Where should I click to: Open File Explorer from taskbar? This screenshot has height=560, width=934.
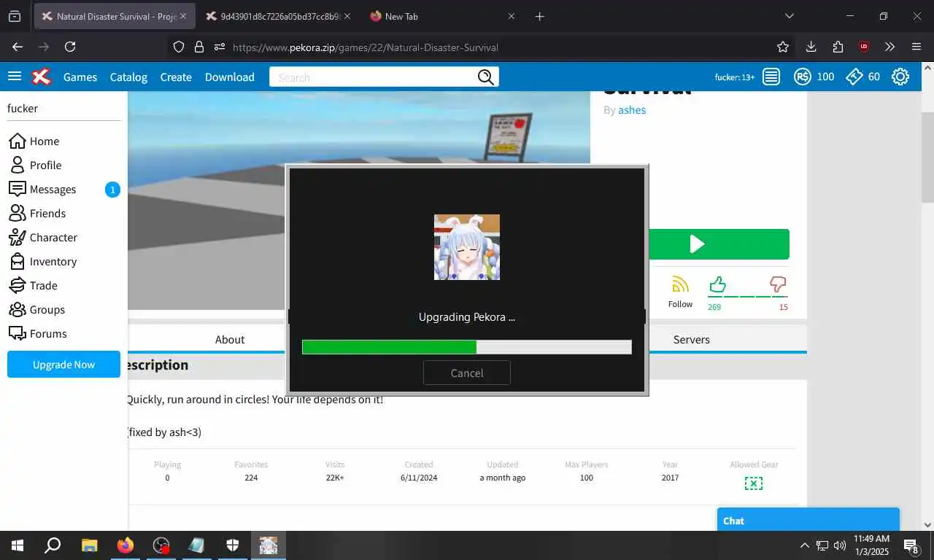[89, 545]
